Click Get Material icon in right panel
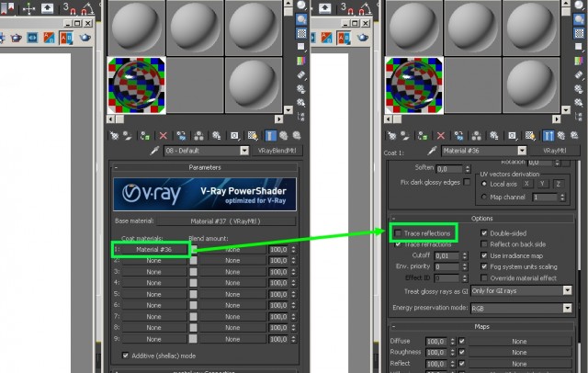This screenshot has height=373, width=588. 391,135
